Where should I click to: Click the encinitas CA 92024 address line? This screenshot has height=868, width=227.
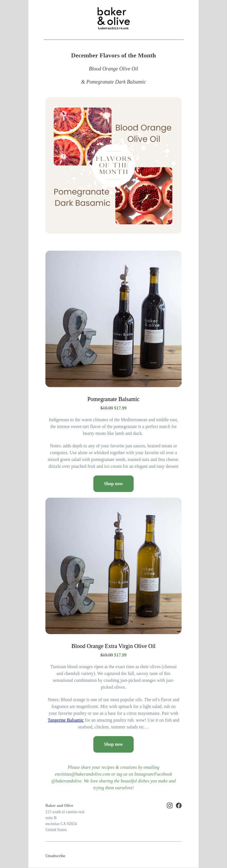click(61, 824)
